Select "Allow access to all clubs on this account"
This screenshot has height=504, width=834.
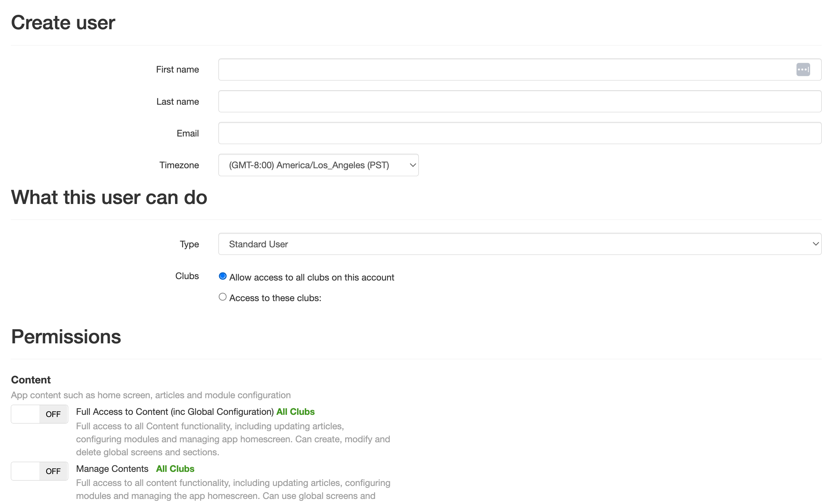pos(222,276)
